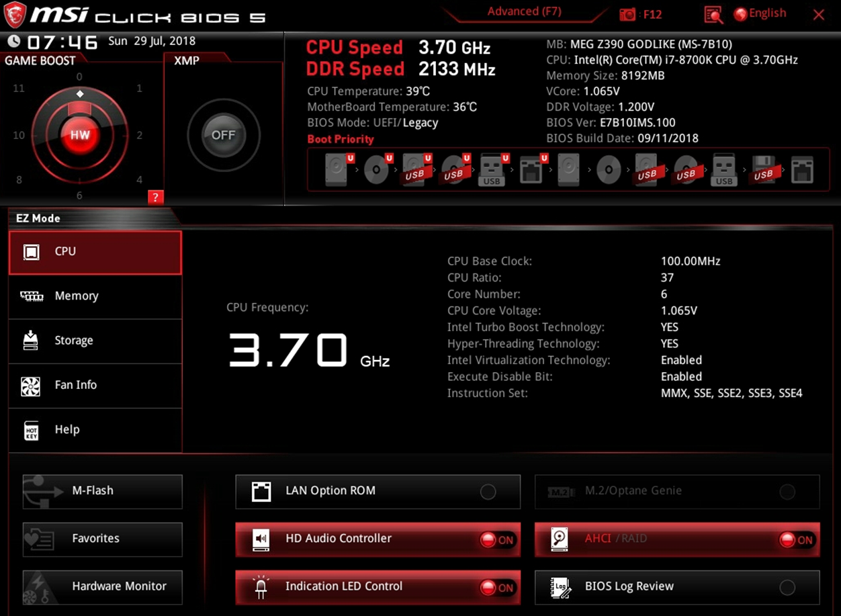This screenshot has width=841, height=616.
Task: Open the Fan Info tab
Action: coord(95,385)
